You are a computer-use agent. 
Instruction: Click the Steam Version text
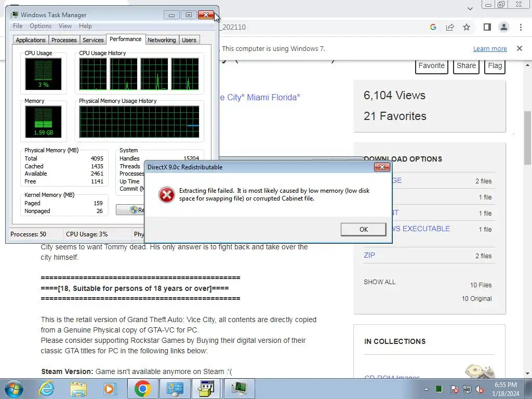(x=67, y=371)
